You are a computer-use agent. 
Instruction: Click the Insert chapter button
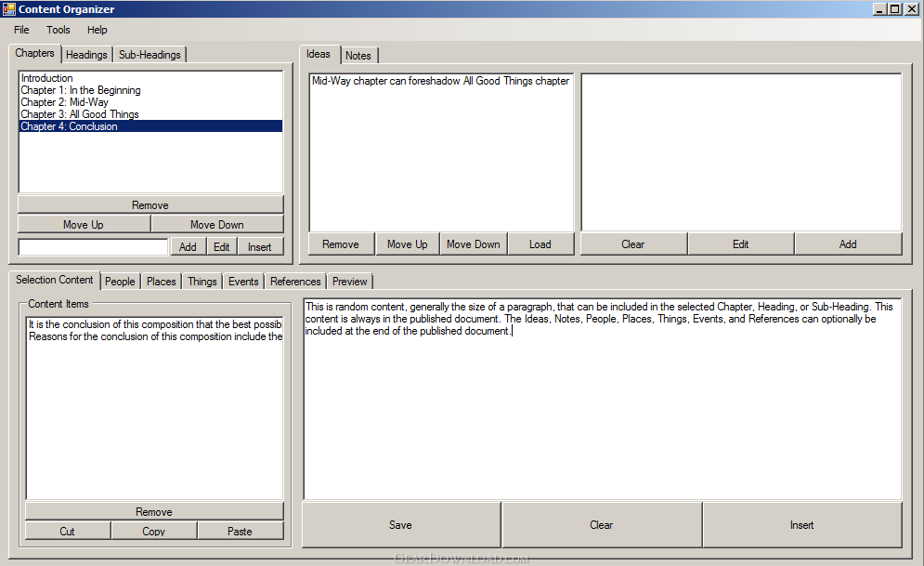pos(260,247)
